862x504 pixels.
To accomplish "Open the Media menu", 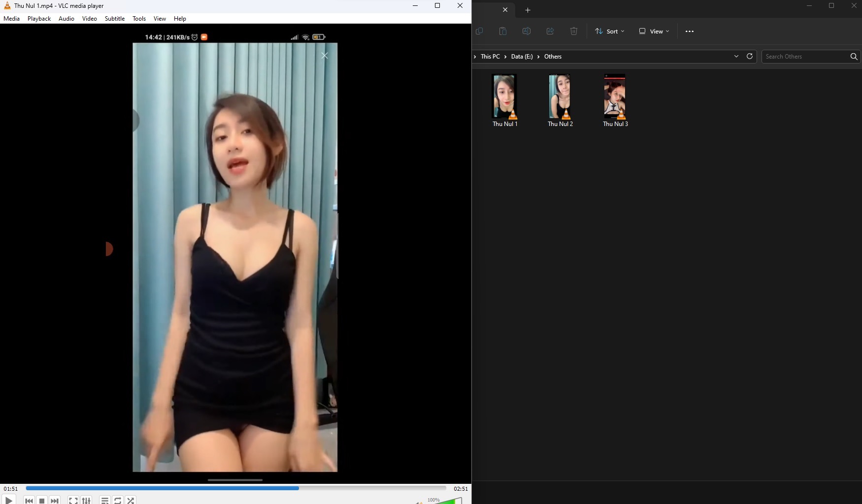I will (12, 19).
